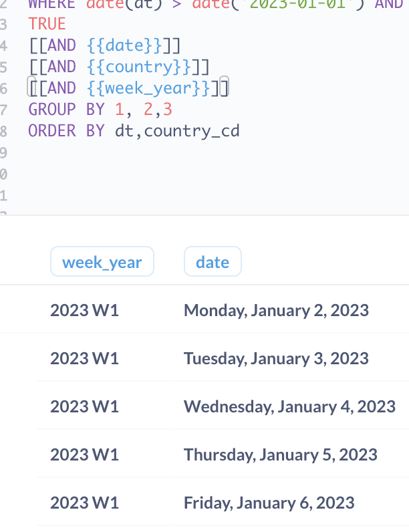Screen dimensions: 409x532
Task: Click the week_year column header
Action: [x=102, y=261]
